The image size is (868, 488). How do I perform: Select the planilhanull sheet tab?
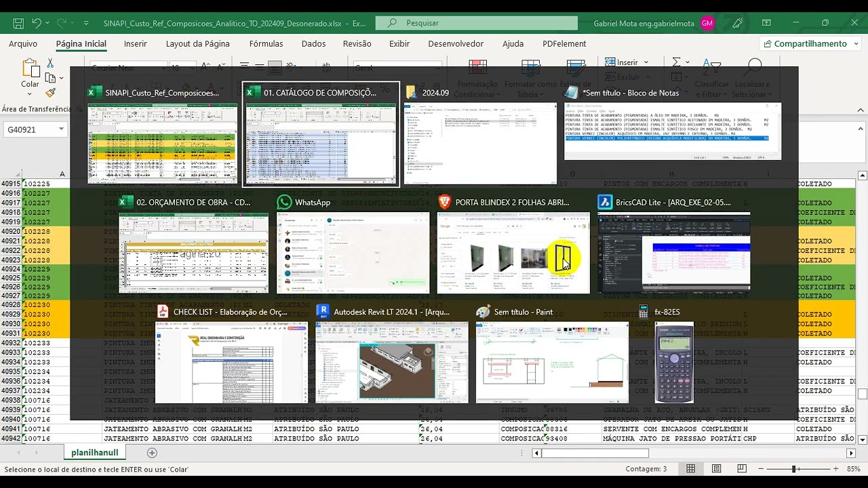[x=95, y=453]
